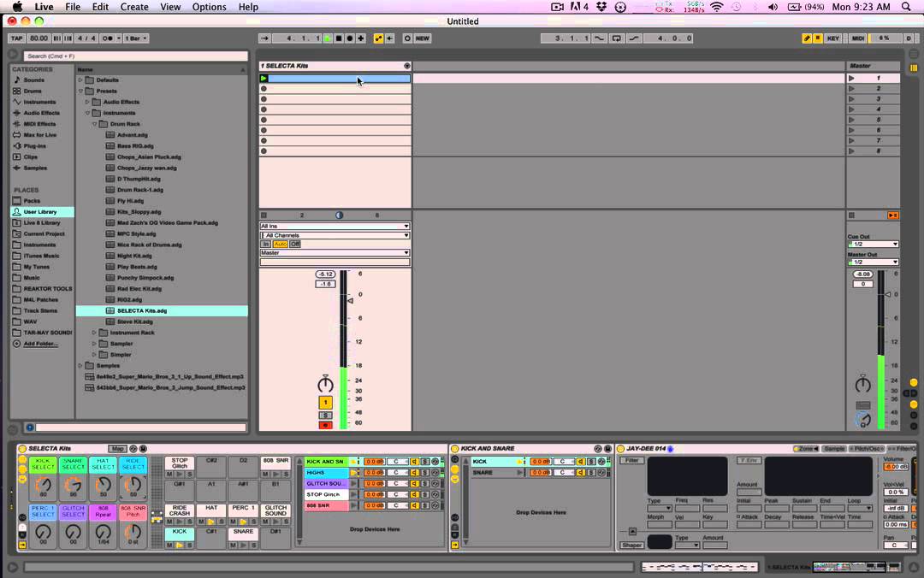Click the NEW scene button
Screen dimensions: 924x578
coord(423,38)
